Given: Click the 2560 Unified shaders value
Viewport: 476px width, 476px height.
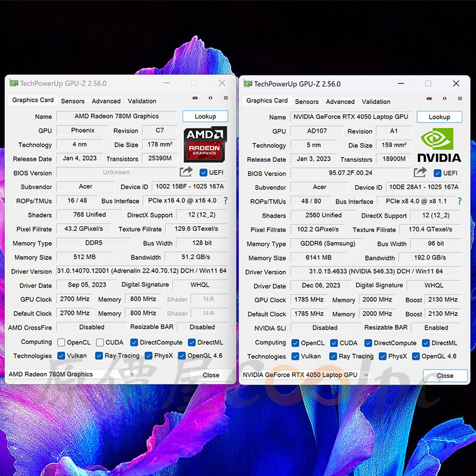Looking at the screenshot, I should coord(324,215).
